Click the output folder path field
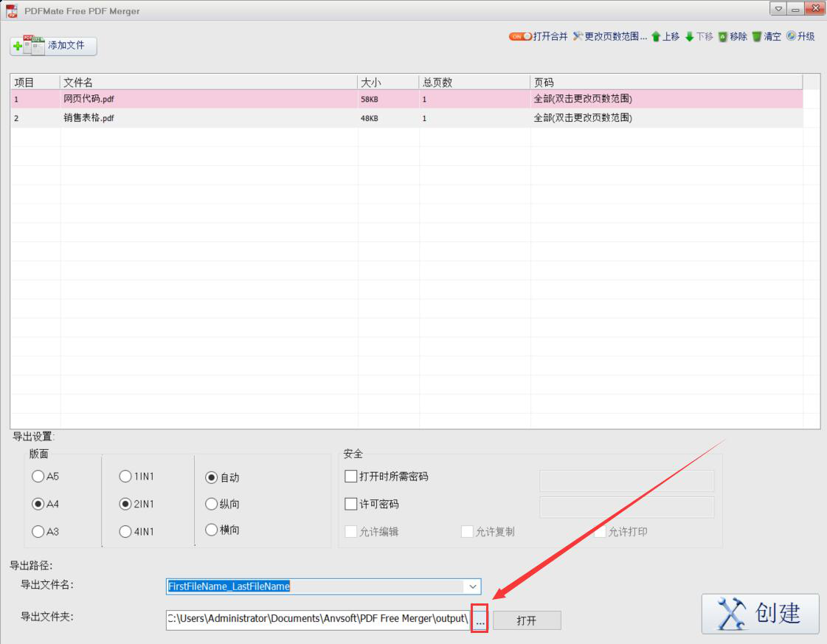 pyautogui.click(x=317, y=619)
